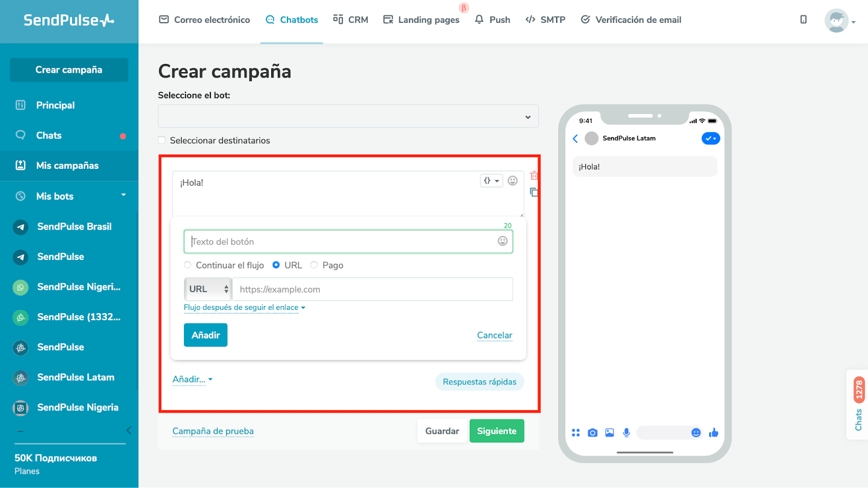Click the back arrow in phone preview
This screenshot has height=488, width=868.
(576, 138)
